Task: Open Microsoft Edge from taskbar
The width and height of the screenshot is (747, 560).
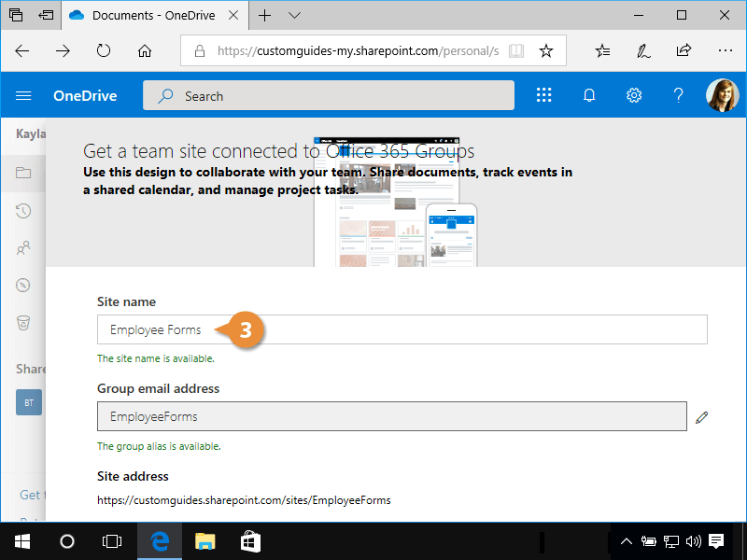Action: 160,541
